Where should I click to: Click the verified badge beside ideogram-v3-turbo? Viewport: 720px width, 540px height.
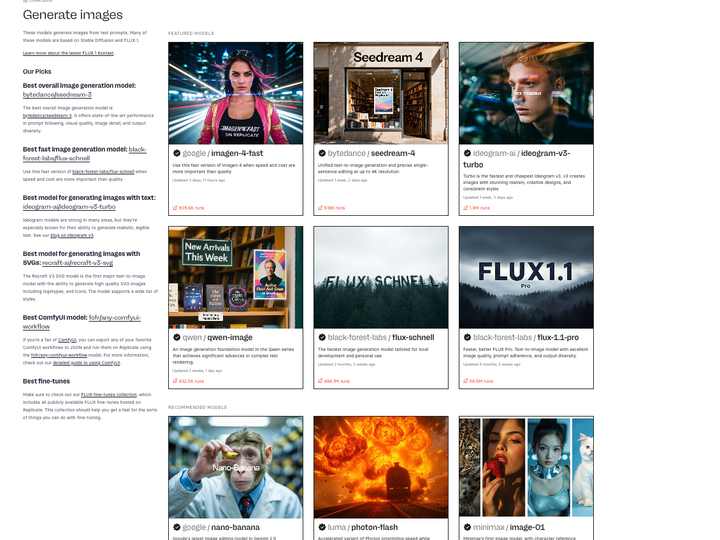click(467, 153)
